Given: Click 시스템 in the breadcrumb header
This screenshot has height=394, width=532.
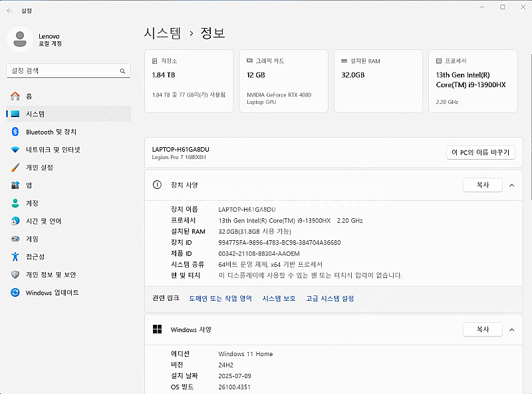Looking at the screenshot, I should tap(162, 33).
